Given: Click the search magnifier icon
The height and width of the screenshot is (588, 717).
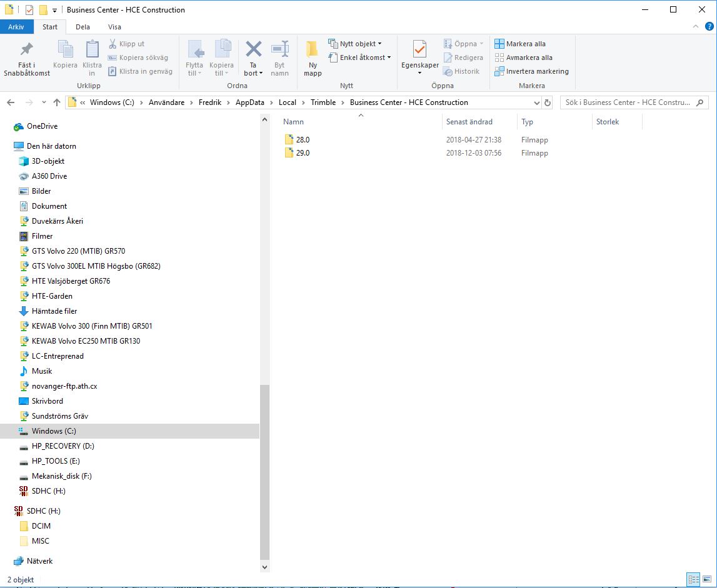Looking at the screenshot, I should point(699,102).
